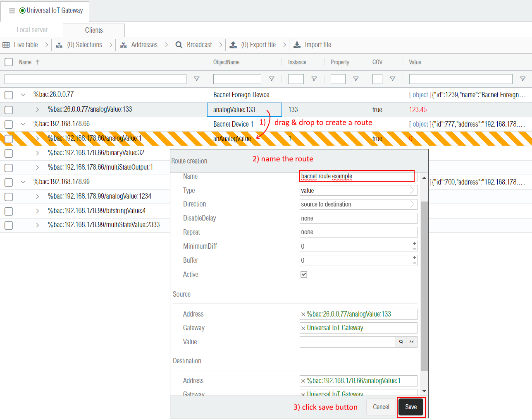
Task: Toggle the select-all checkbox in header
Action: click(x=9, y=62)
